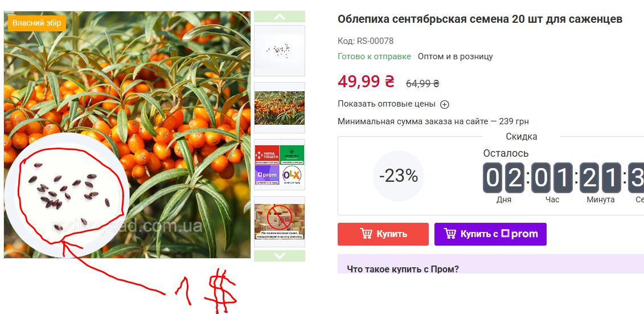Expand the Что такое купить с Пром section

[403, 269]
